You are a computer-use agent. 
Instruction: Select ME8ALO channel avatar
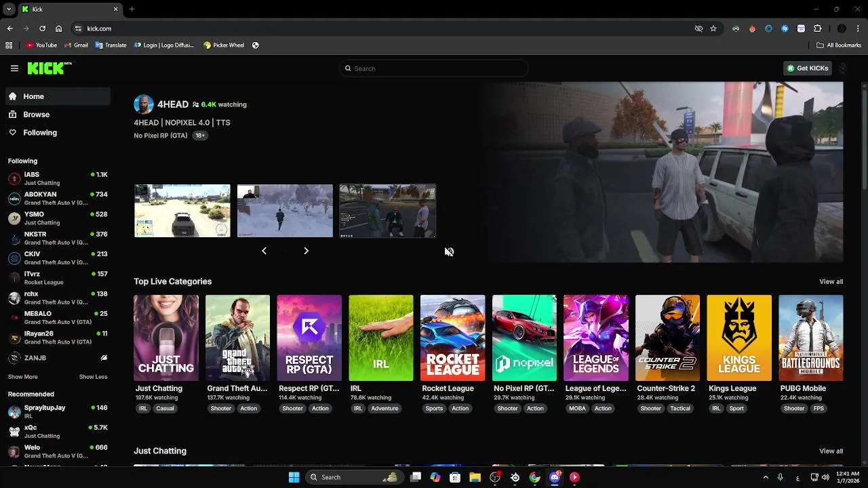[x=14, y=317]
